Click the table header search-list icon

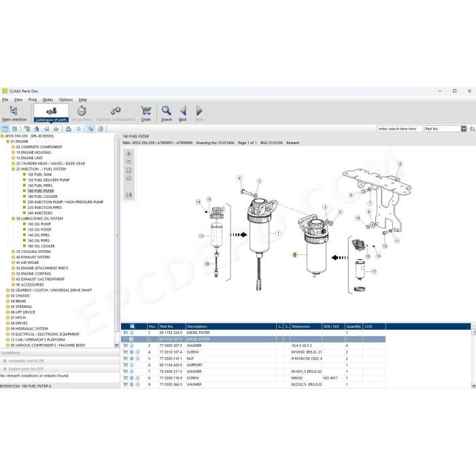133,326
